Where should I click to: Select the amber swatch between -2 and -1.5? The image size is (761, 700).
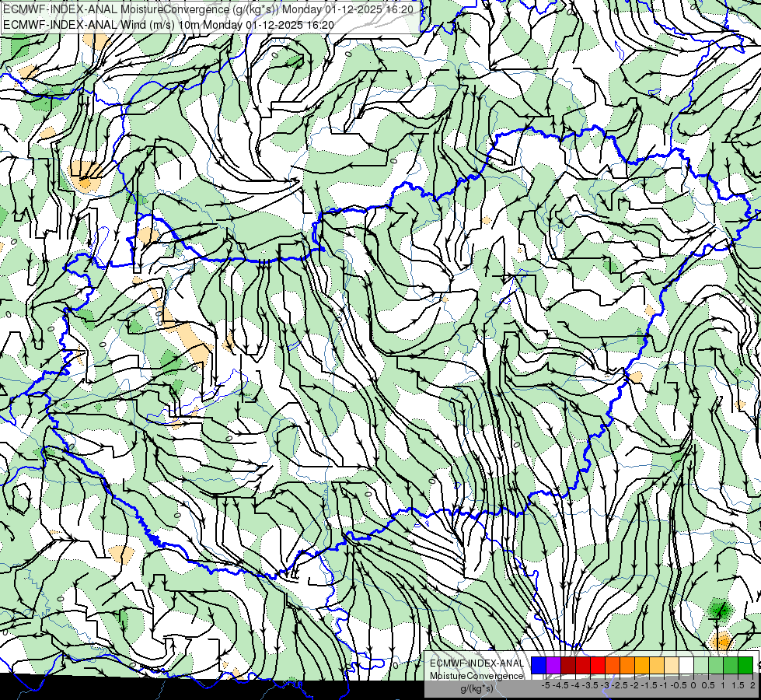642,666
